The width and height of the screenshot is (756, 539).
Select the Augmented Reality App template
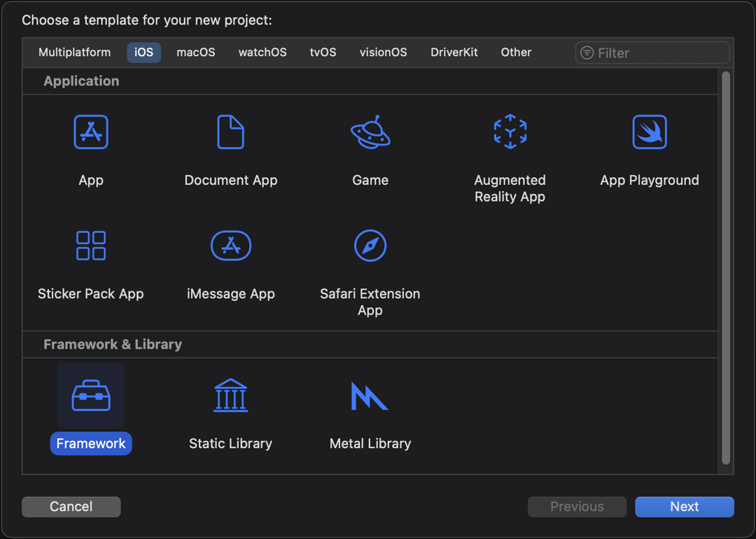pyautogui.click(x=510, y=132)
